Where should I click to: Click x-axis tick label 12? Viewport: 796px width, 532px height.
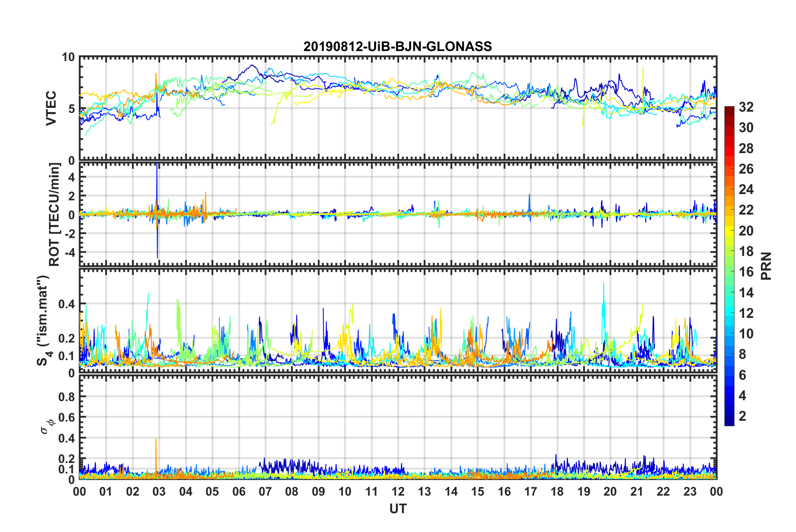pyautogui.click(x=398, y=491)
